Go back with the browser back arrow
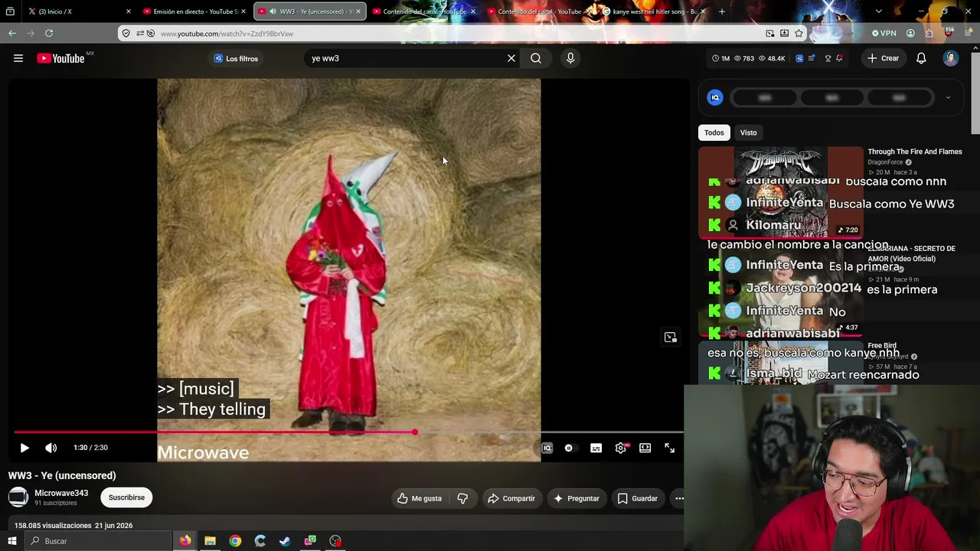Screen dimensions: 980x551 pos(12,33)
